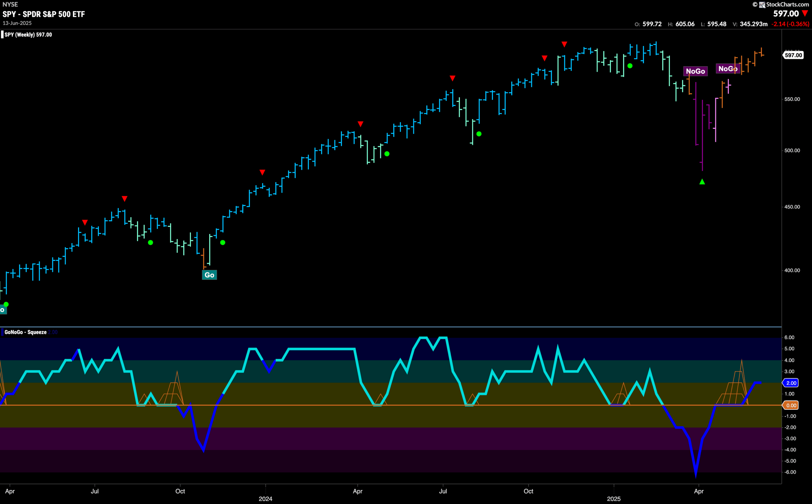812x504 pixels.
Task: Click the teal Go signal label
Action: coord(209,275)
